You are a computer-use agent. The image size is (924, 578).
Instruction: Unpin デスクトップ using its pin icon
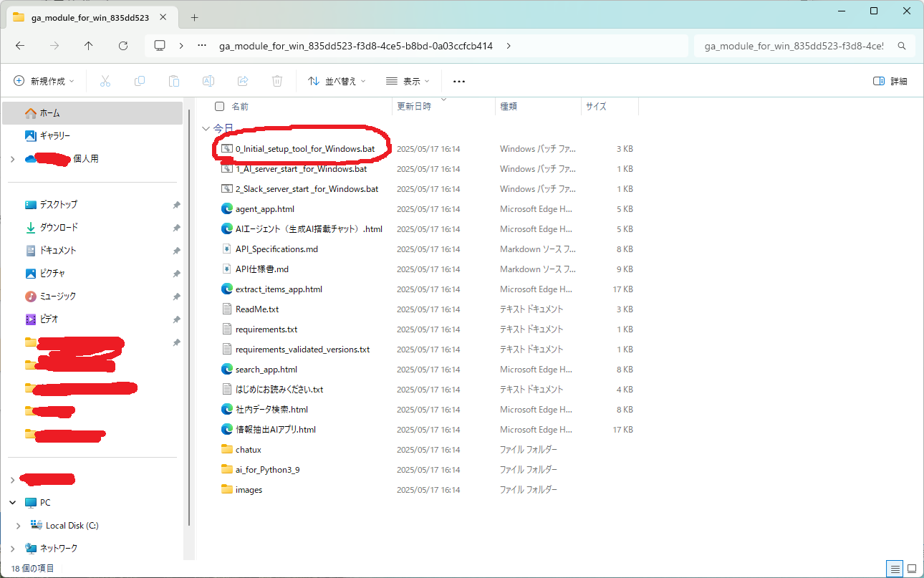click(x=176, y=205)
